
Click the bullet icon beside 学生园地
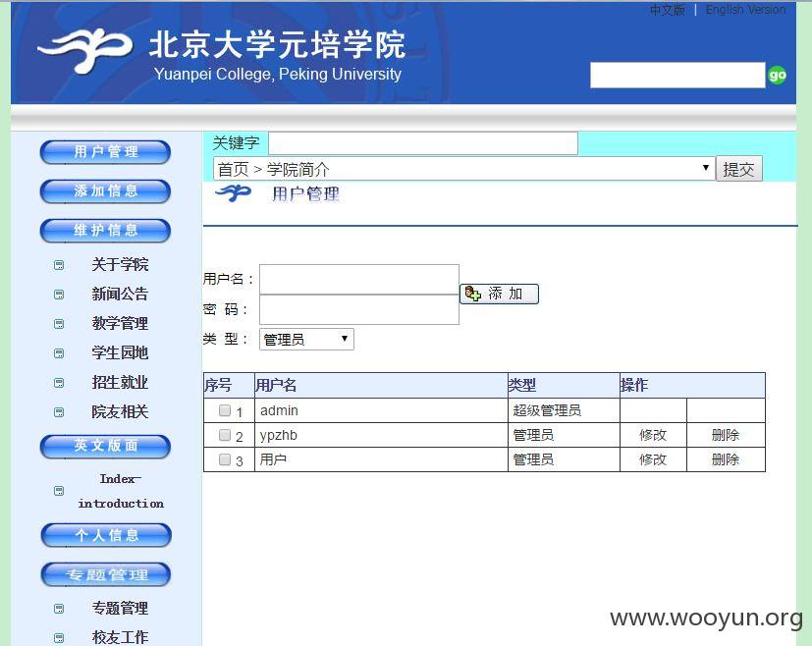(x=59, y=353)
